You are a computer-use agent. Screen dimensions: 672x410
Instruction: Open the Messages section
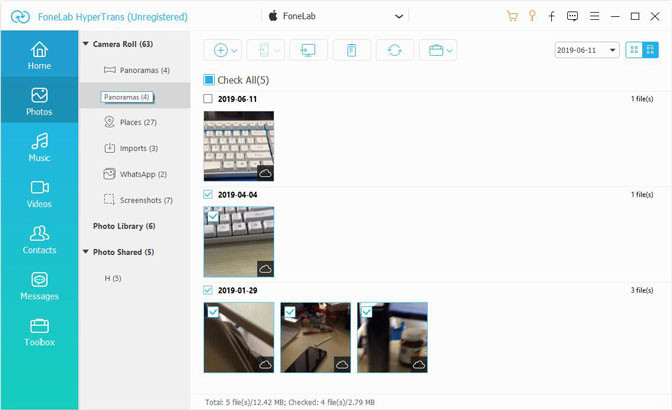point(39,285)
